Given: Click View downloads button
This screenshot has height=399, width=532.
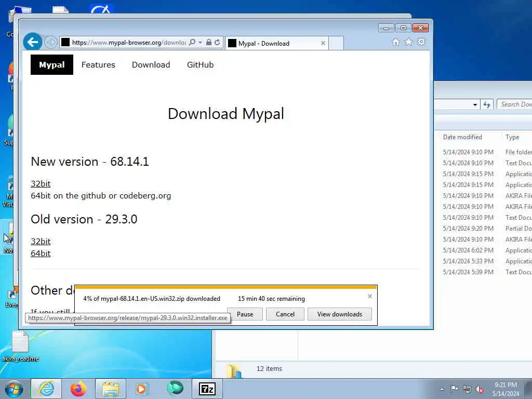Looking at the screenshot, I should coord(340,314).
